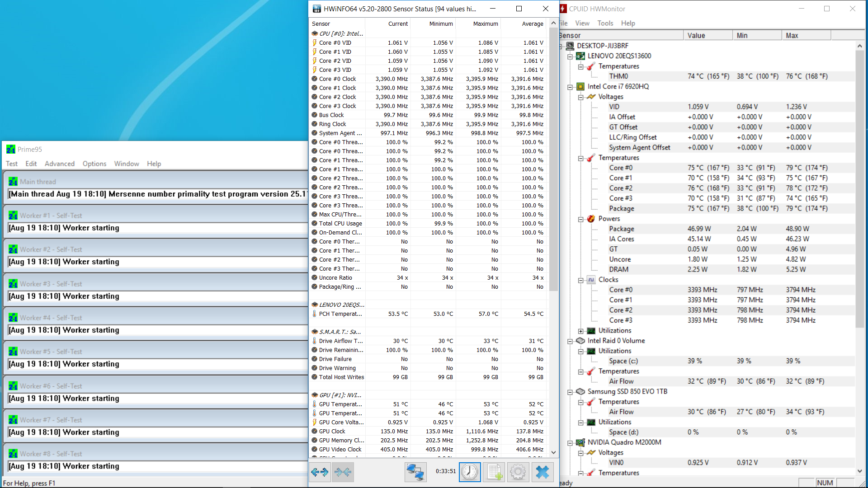Click the HWiNFO64 title bar application icon
Image resolution: width=868 pixels, height=488 pixels.
316,9
